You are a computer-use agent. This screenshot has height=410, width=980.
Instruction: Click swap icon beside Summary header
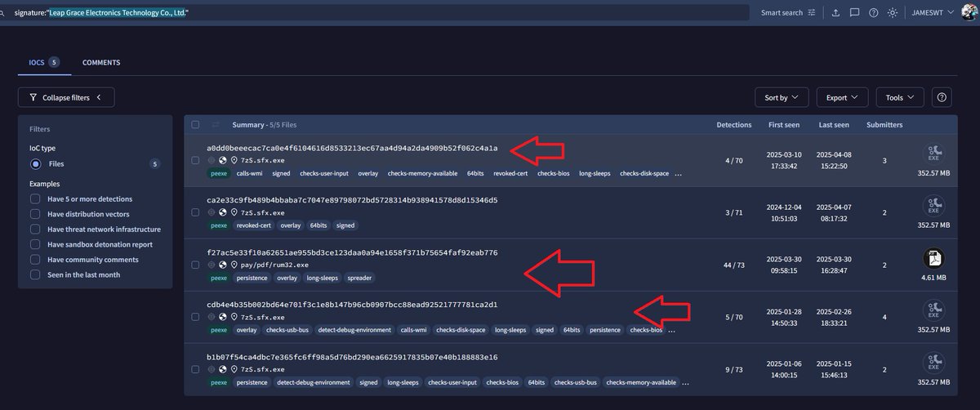point(216,125)
